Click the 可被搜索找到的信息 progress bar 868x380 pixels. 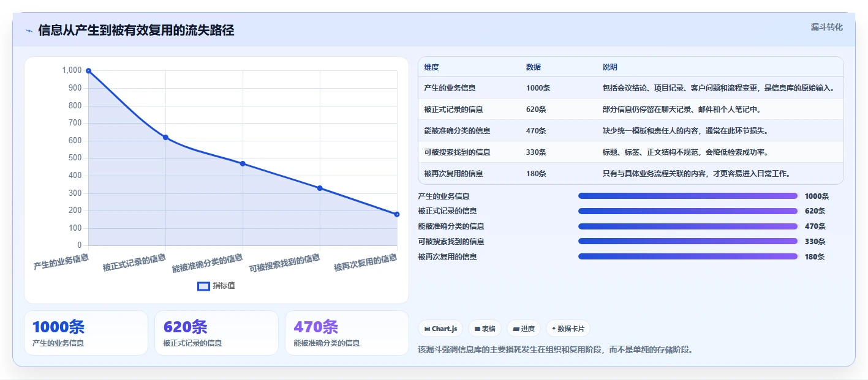tap(688, 241)
